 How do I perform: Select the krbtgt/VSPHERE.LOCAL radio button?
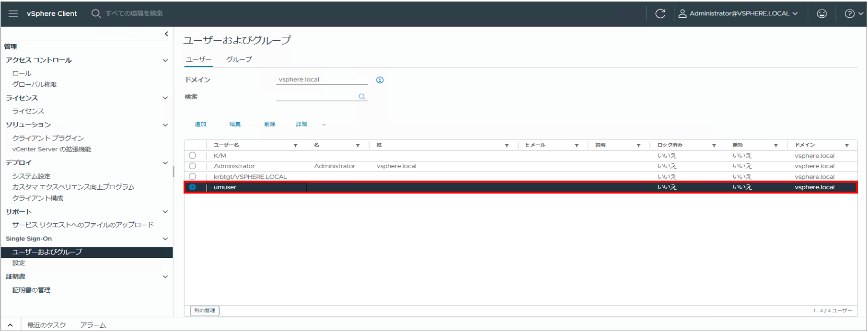click(192, 177)
